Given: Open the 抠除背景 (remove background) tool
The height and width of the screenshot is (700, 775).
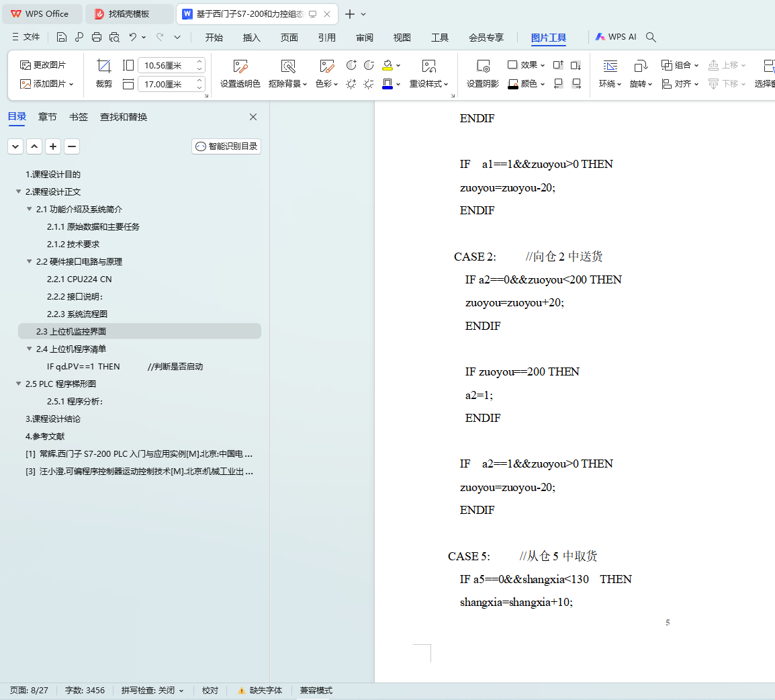Looking at the screenshot, I should (x=287, y=73).
